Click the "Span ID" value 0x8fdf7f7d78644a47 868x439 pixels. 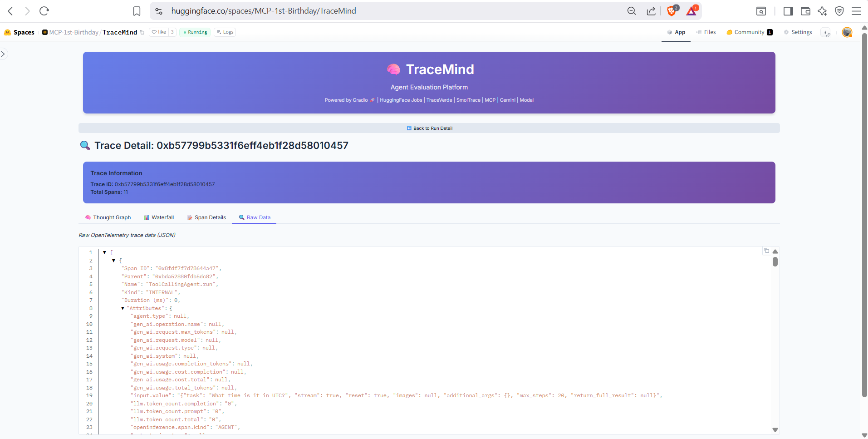pos(186,268)
